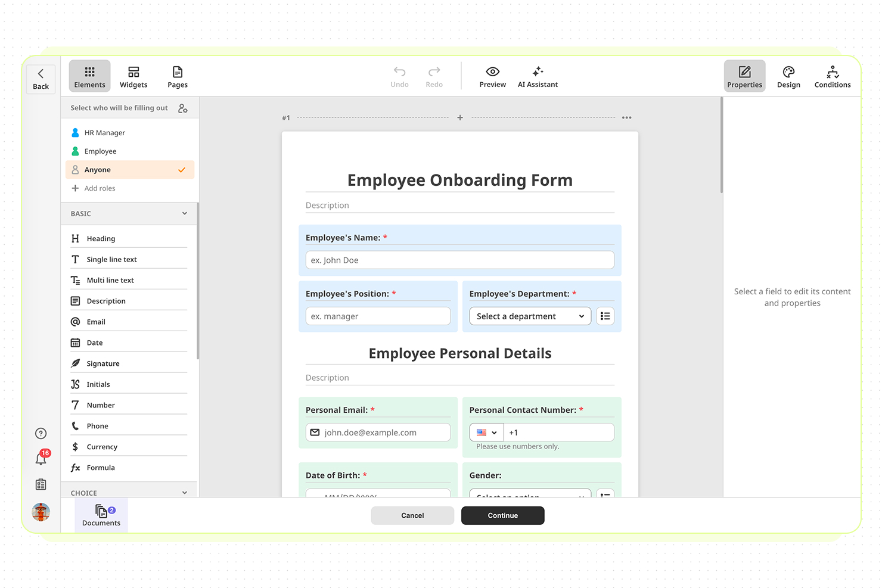Screen dimensions: 882x588
Task: Open the Select a department dropdown
Action: tap(529, 316)
